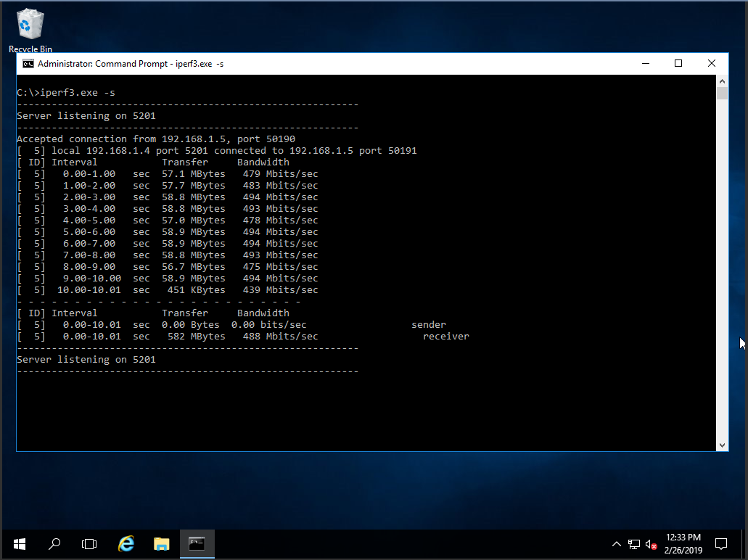Click 'local 192.168.1.4 port 5201' line
The width and height of the screenshot is (748, 560).
(x=217, y=151)
